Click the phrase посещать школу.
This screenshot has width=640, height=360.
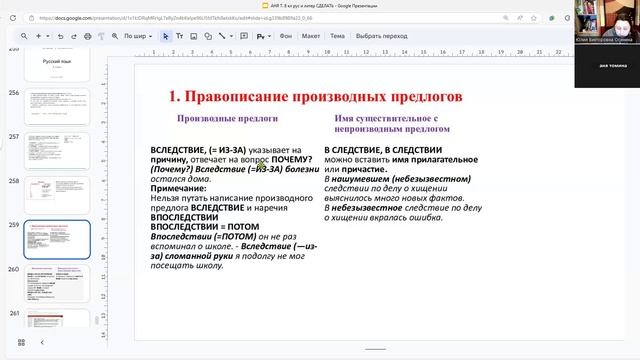[x=187, y=265]
